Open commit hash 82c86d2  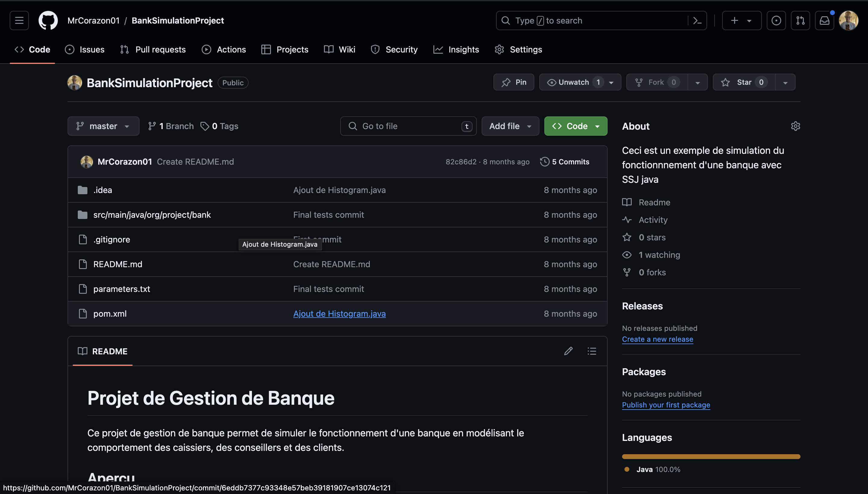pyautogui.click(x=461, y=162)
